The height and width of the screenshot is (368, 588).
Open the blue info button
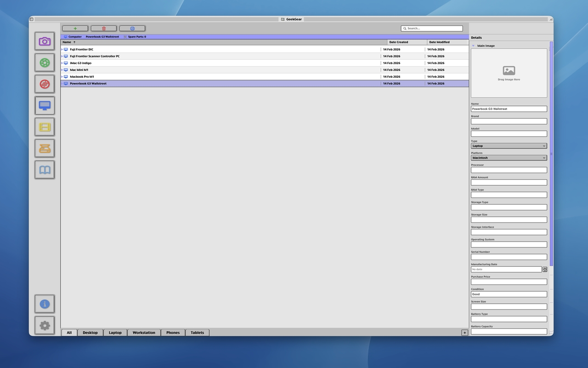45,304
